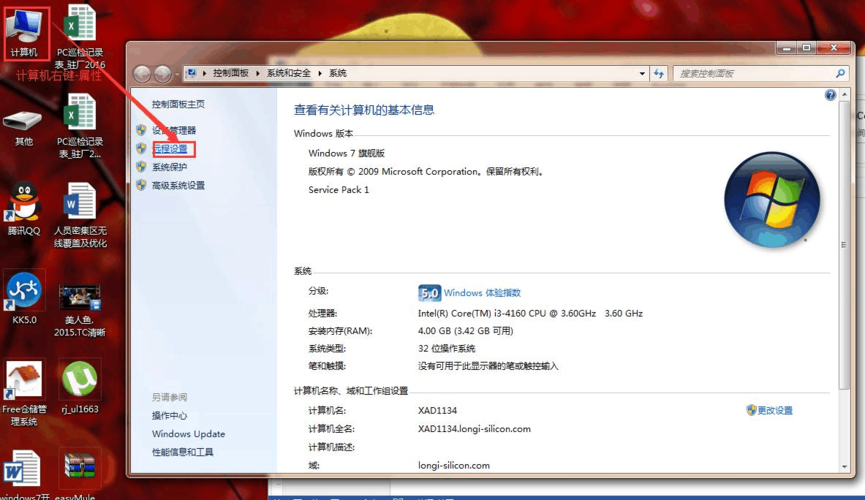Click the refresh button beside address bar
This screenshot has width=865, height=500.
pos(658,74)
